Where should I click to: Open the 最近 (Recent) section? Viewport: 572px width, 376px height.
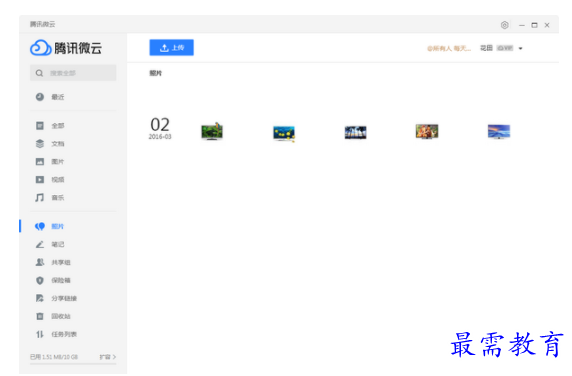tap(50, 97)
